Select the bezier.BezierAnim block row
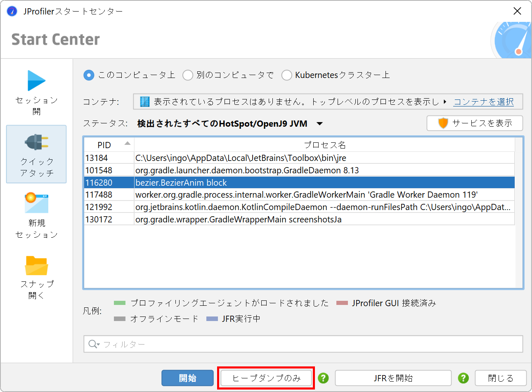This screenshot has height=392, width=532. click(x=299, y=182)
